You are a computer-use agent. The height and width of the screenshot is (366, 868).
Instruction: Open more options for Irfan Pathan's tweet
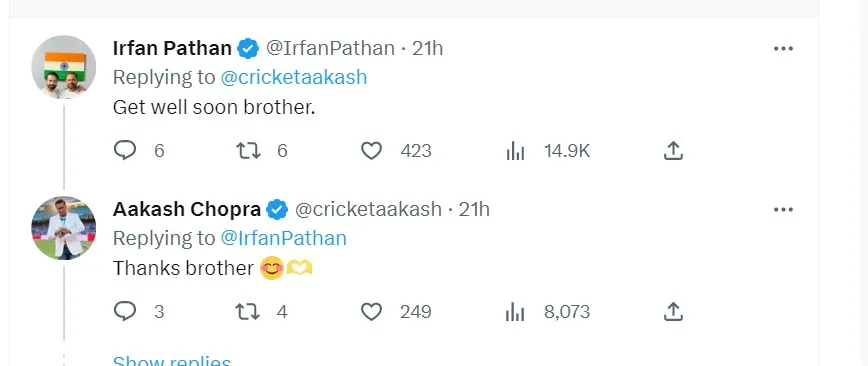[x=783, y=49]
